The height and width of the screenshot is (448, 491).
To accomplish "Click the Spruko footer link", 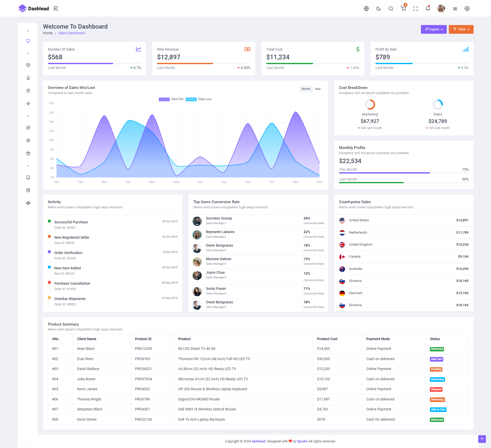I will [x=302, y=441].
